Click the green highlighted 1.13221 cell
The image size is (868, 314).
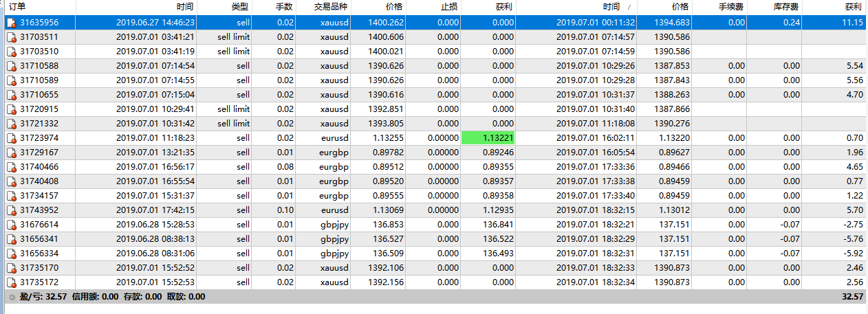[488, 138]
